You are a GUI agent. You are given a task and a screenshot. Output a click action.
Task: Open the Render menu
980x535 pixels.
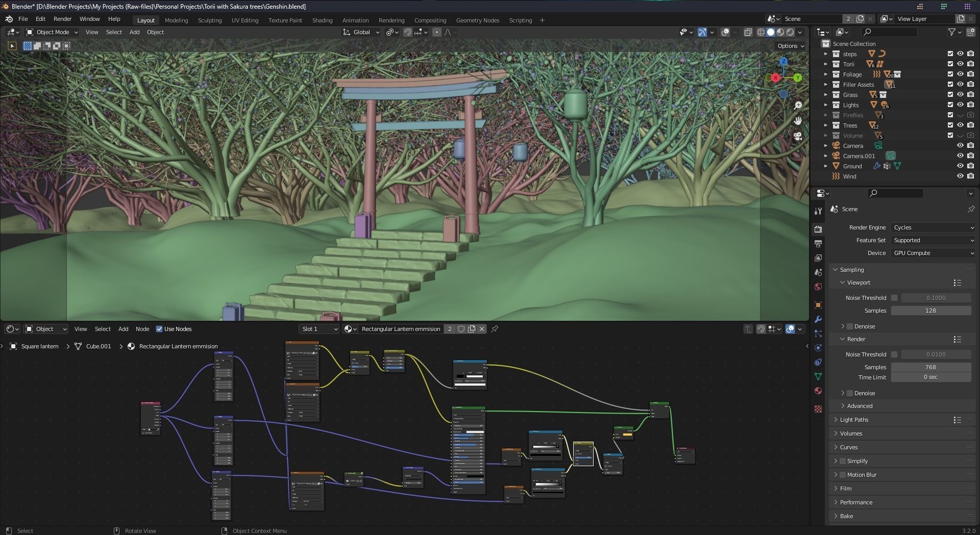[x=62, y=19]
